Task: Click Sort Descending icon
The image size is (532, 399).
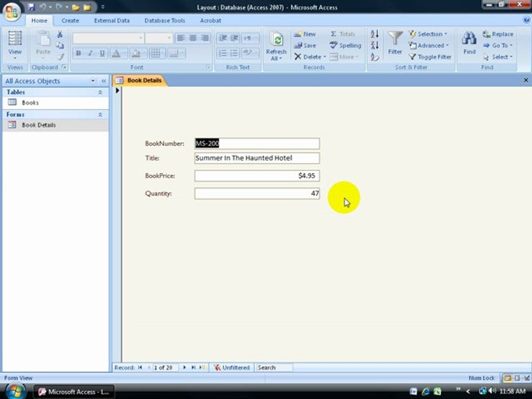Action: pyautogui.click(x=375, y=45)
